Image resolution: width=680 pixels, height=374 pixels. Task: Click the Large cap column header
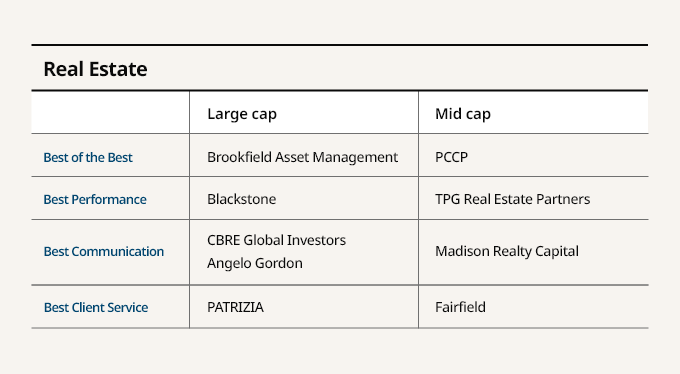point(242,114)
